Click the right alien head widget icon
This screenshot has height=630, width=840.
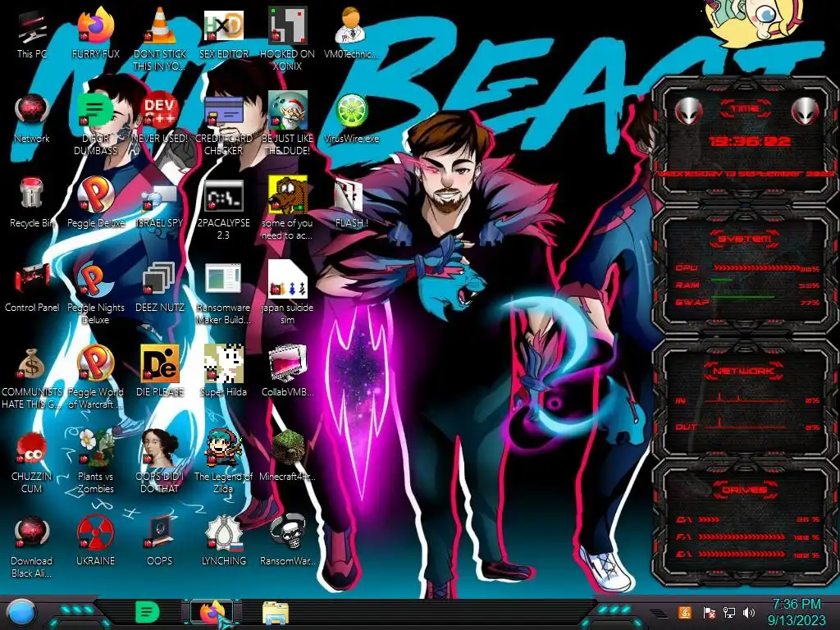click(x=805, y=111)
